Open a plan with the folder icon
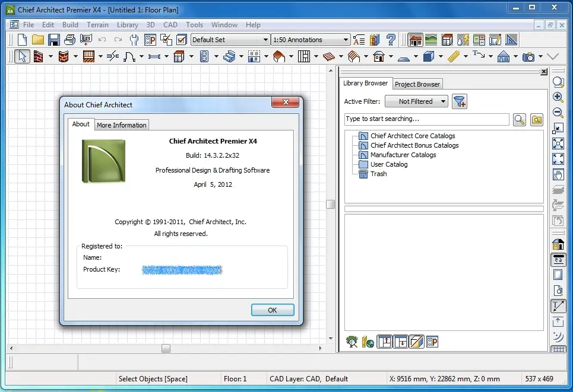This screenshot has height=392, width=573. [38, 39]
